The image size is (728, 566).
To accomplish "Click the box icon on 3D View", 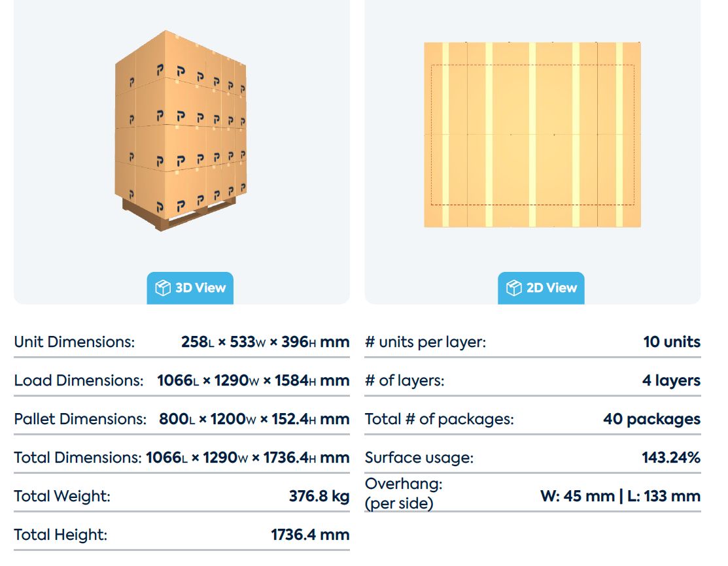I will [x=163, y=288].
